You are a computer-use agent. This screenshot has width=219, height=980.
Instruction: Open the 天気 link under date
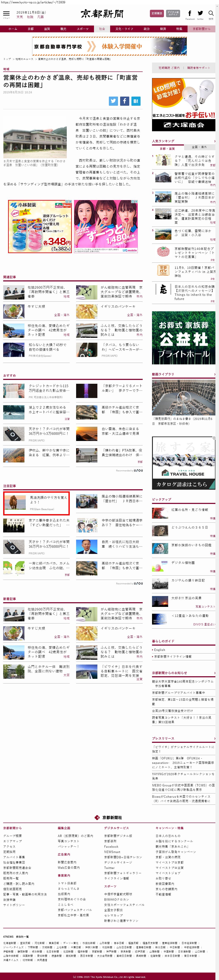[20, 17]
